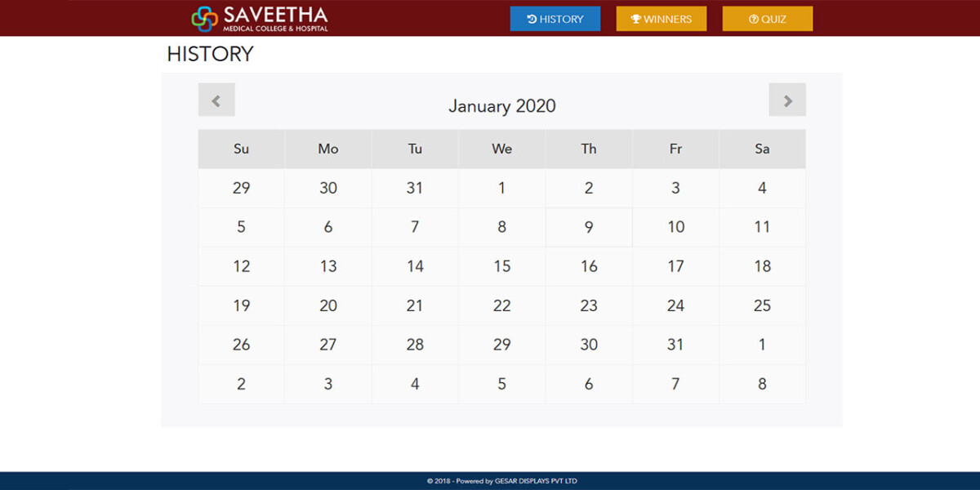Click December 29 in first row
This screenshot has height=490, width=980.
click(x=241, y=188)
